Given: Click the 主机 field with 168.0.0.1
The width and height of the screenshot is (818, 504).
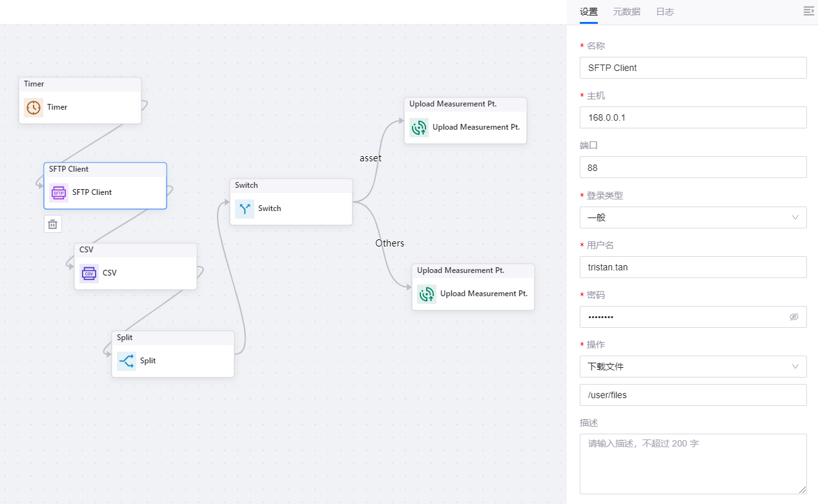Looking at the screenshot, I should pos(693,117).
